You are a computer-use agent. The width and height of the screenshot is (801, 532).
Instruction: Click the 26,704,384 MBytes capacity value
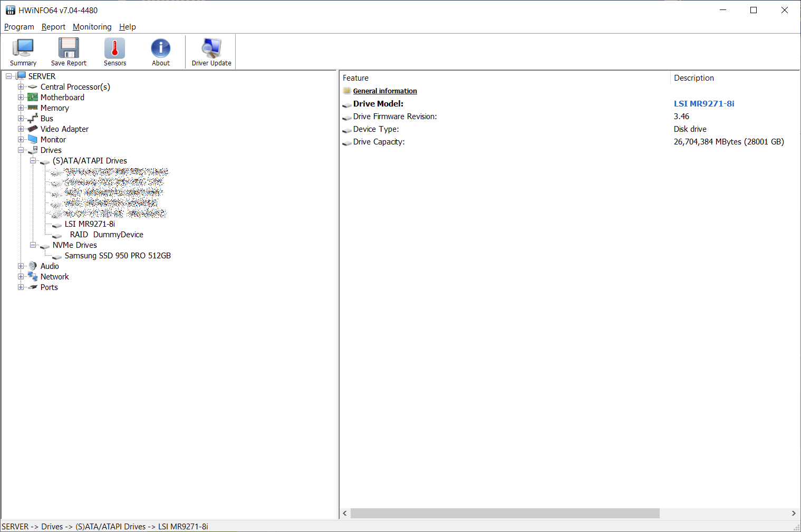pos(729,142)
